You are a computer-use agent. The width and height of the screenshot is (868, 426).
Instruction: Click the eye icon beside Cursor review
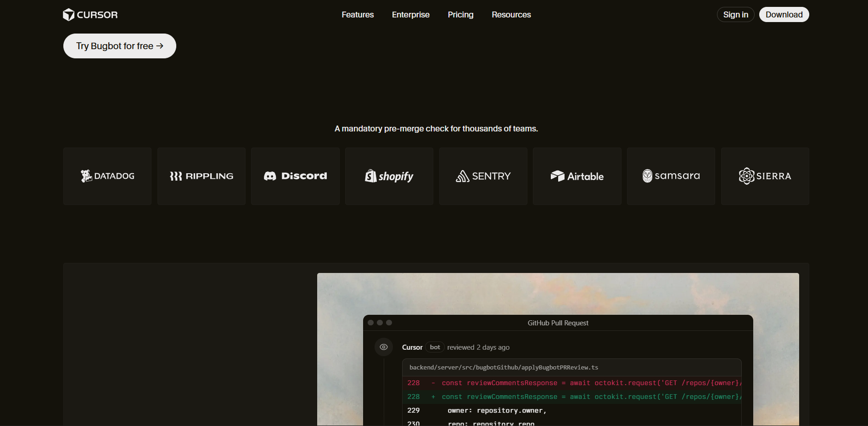click(x=384, y=347)
